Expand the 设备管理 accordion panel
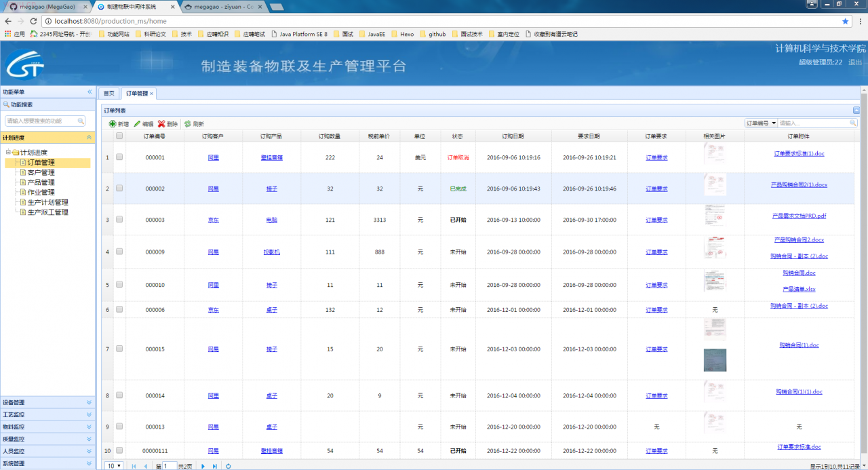The height and width of the screenshot is (470, 868). coord(47,402)
